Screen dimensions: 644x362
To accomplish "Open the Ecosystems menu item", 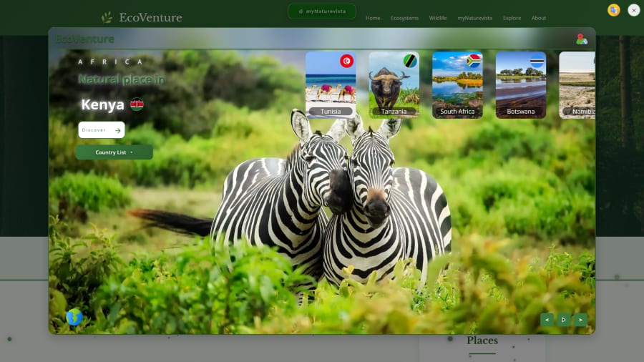I will coord(404,18).
